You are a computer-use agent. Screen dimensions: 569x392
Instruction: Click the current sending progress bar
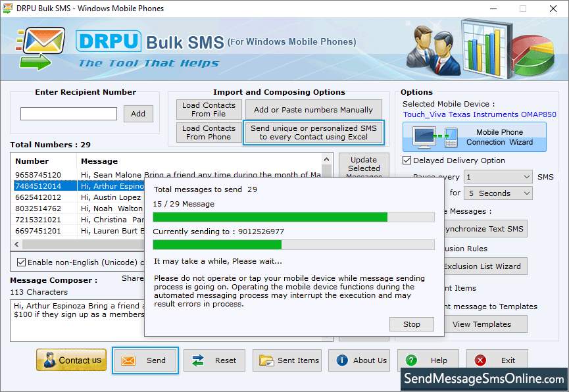pos(293,245)
